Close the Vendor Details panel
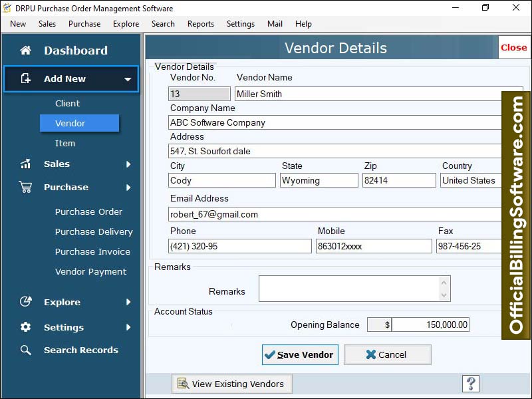 click(513, 47)
